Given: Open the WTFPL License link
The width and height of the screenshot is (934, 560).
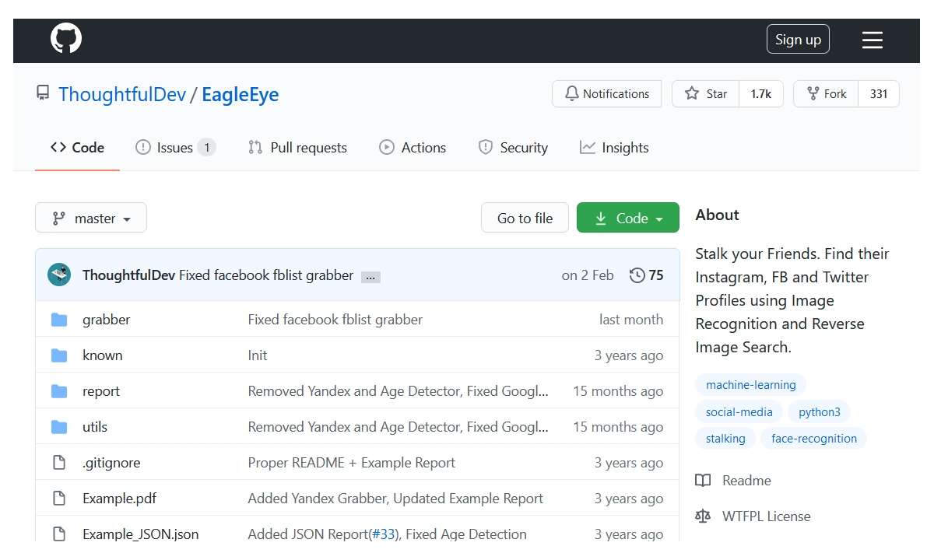Looking at the screenshot, I should [x=753, y=516].
